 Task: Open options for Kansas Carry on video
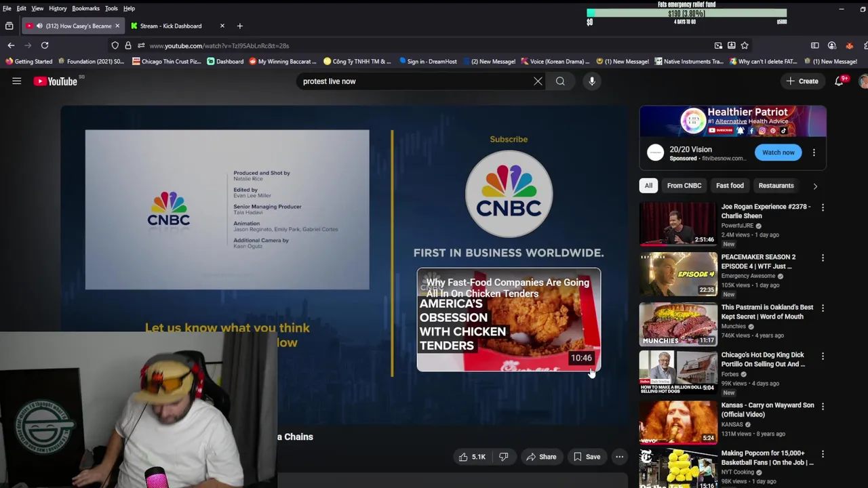pyautogui.click(x=823, y=406)
